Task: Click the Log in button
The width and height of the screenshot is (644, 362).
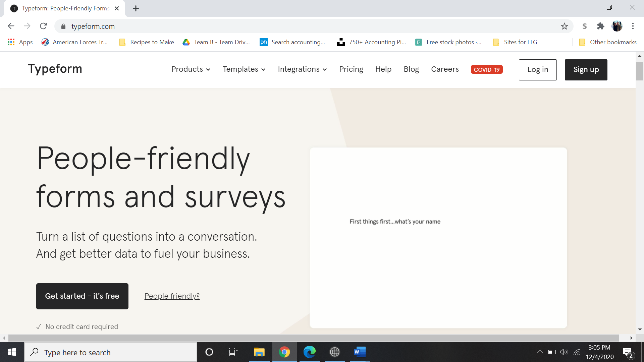Action: tap(537, 70)
